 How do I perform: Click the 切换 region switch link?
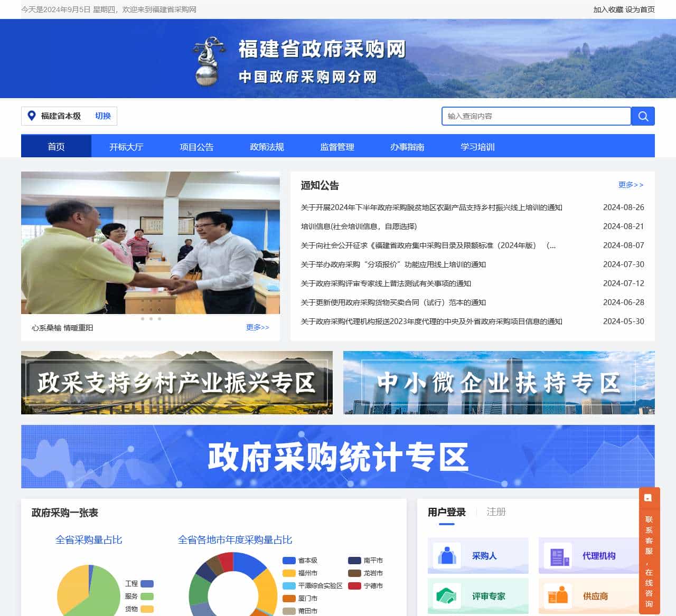[102, 116]
